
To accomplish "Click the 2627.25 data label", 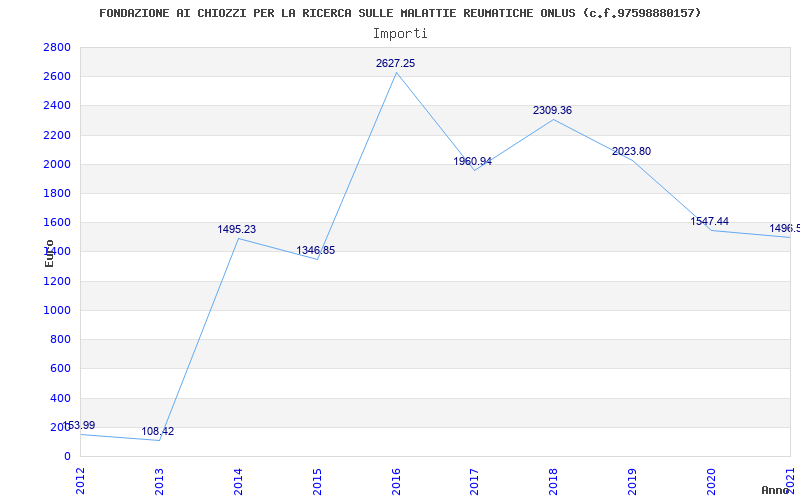I will pos(395,63).
